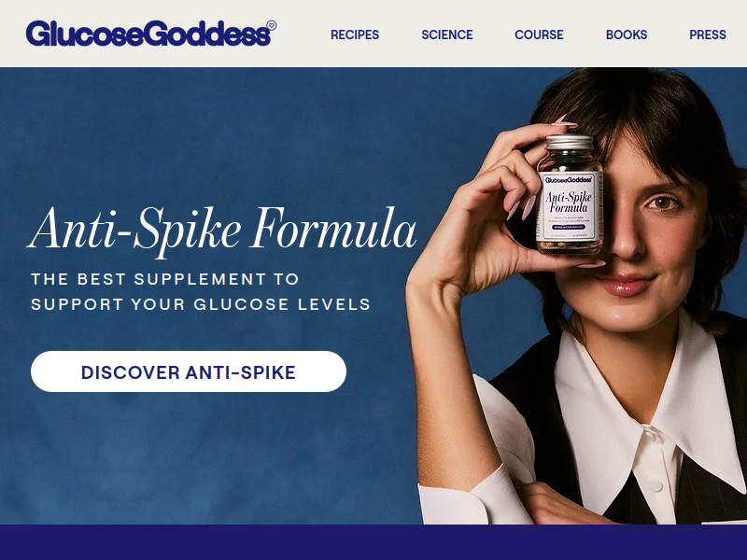Go to the SCIENCE page
The width and height of the screenshot is (747, 560).
click(x=447, y=35)
